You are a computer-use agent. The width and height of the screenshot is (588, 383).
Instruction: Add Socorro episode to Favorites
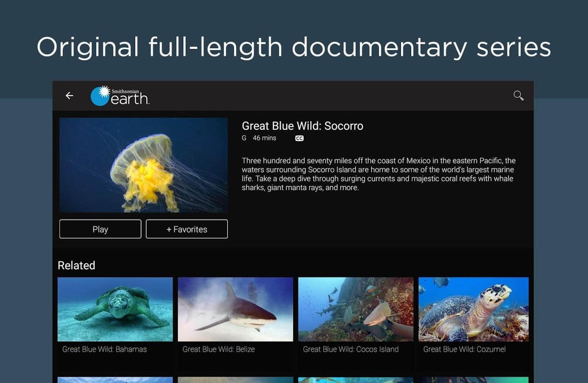click(x=187, y=229)
